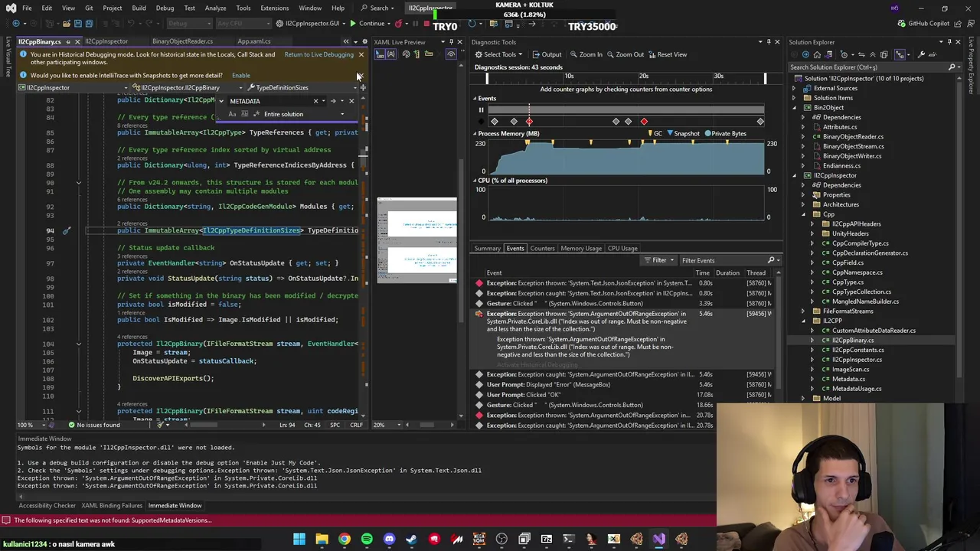The height and width of the screenshot is (551, 980).
Task: Click Solution Explorer Properties wrench icon
Action: 921,54
